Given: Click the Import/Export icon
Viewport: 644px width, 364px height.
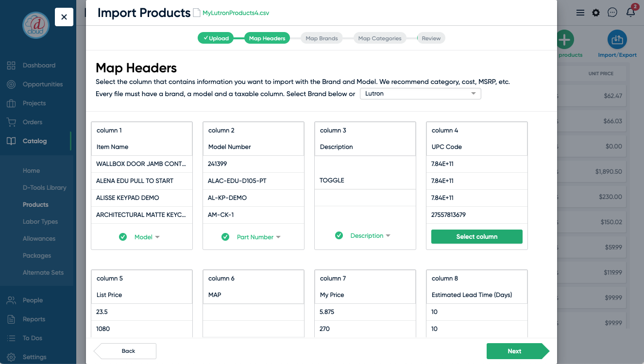Looking at the screenshot, I should point(617,40).
